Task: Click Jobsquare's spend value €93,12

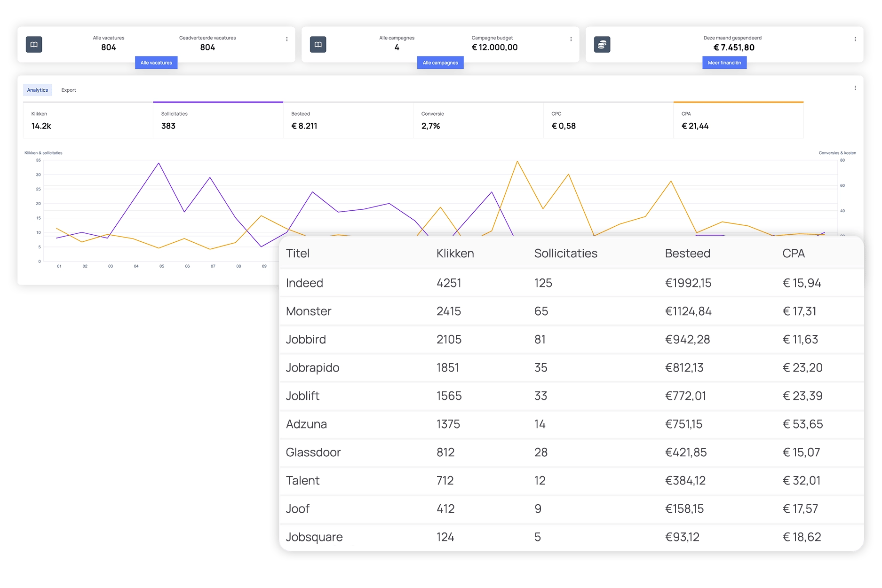Action: coord(682,537)
